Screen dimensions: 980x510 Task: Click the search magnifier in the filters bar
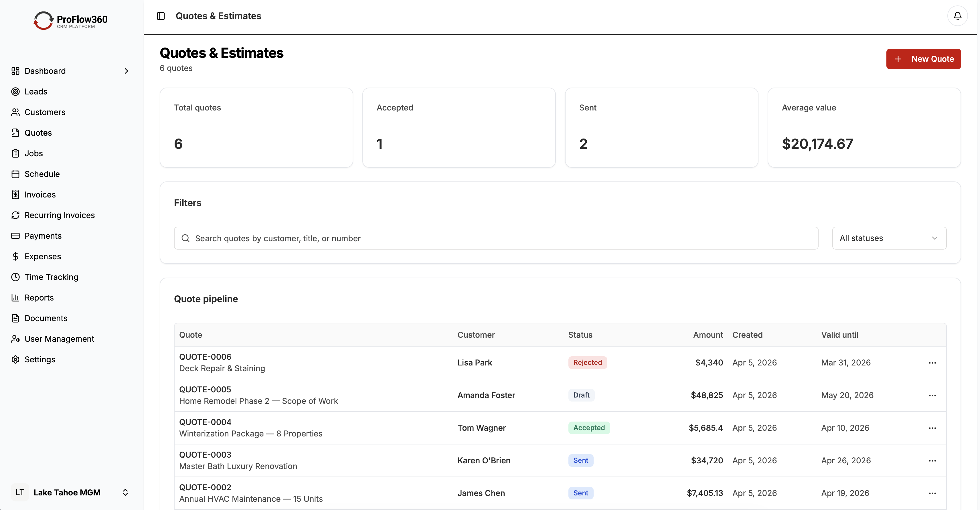(186, 238)
